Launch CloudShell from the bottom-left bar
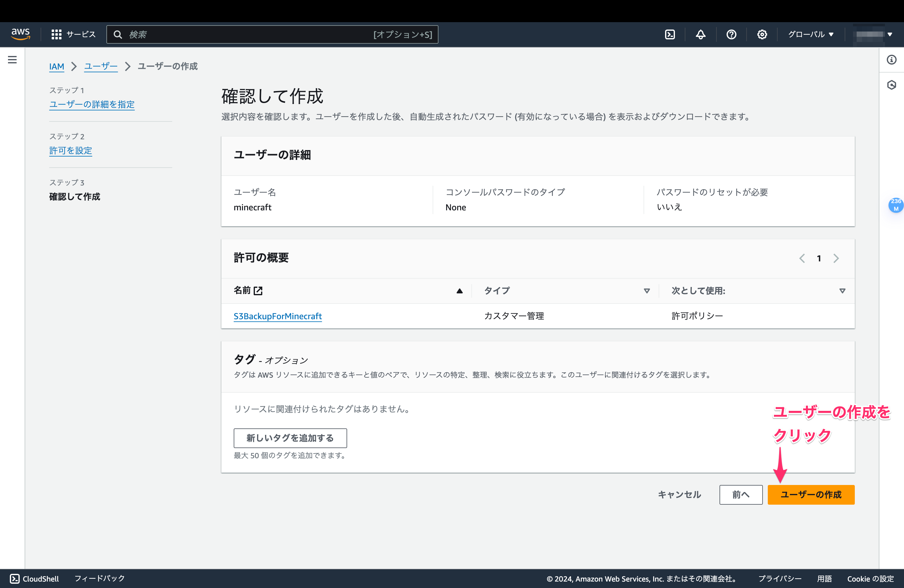Image resolution: width=904 pixels, height=588 pixels. (x=34, y=578)
